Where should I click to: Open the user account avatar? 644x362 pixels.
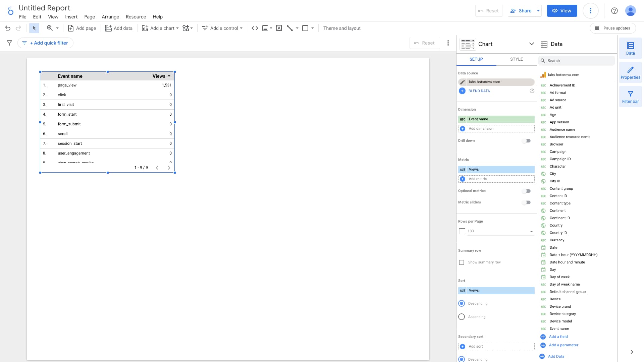631,11
